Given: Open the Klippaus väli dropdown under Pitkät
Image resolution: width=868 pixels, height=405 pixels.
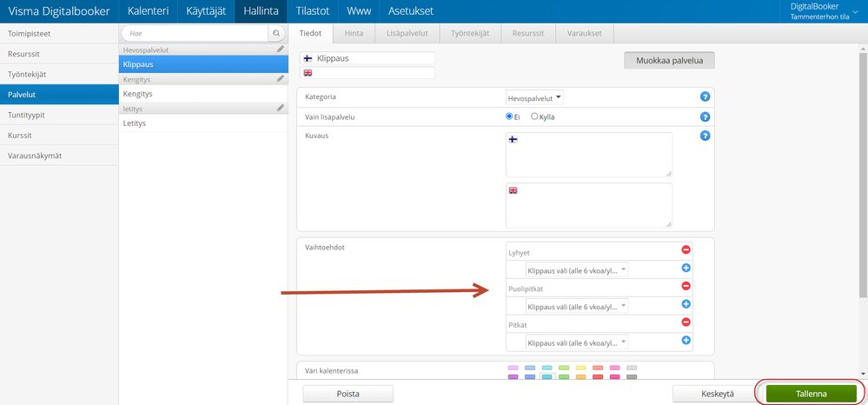Looking at the screenshot, I should [x=577, y=343].
